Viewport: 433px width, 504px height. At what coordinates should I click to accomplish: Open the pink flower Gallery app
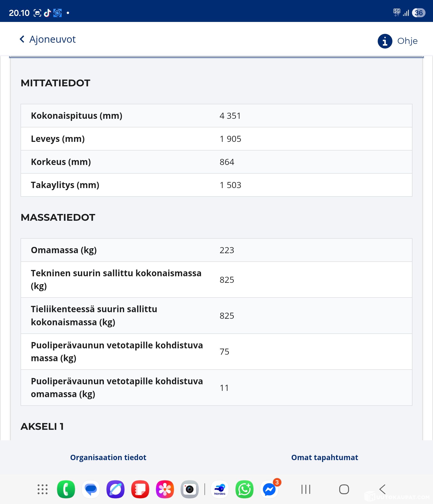[x=165, y=489]
